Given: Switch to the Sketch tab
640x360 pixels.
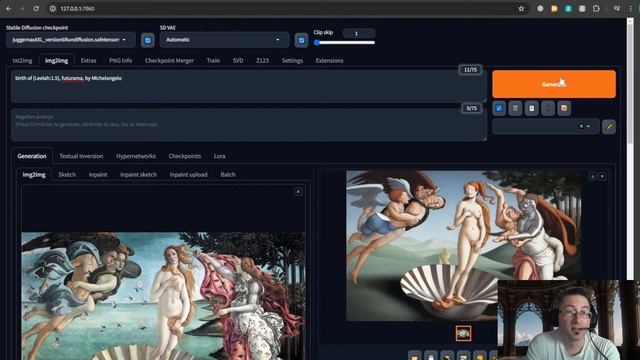Looking at the screenshot, I should tap(67, 174).
